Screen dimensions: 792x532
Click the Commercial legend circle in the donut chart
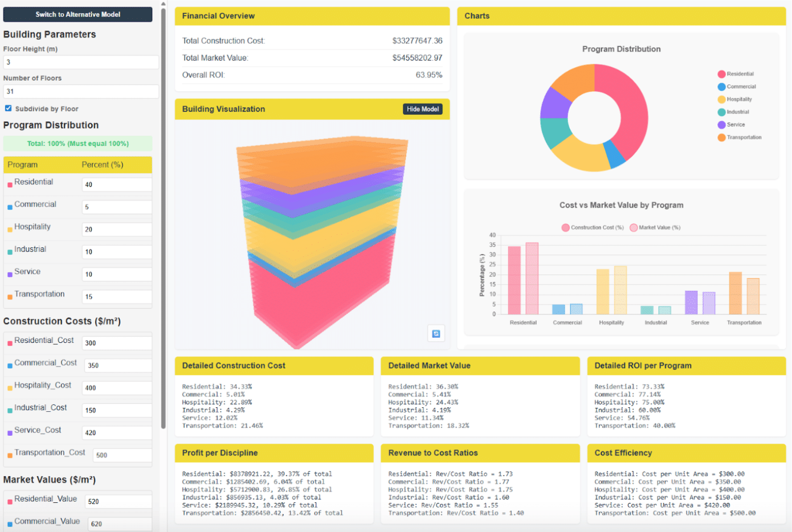[x=721, y=87]
